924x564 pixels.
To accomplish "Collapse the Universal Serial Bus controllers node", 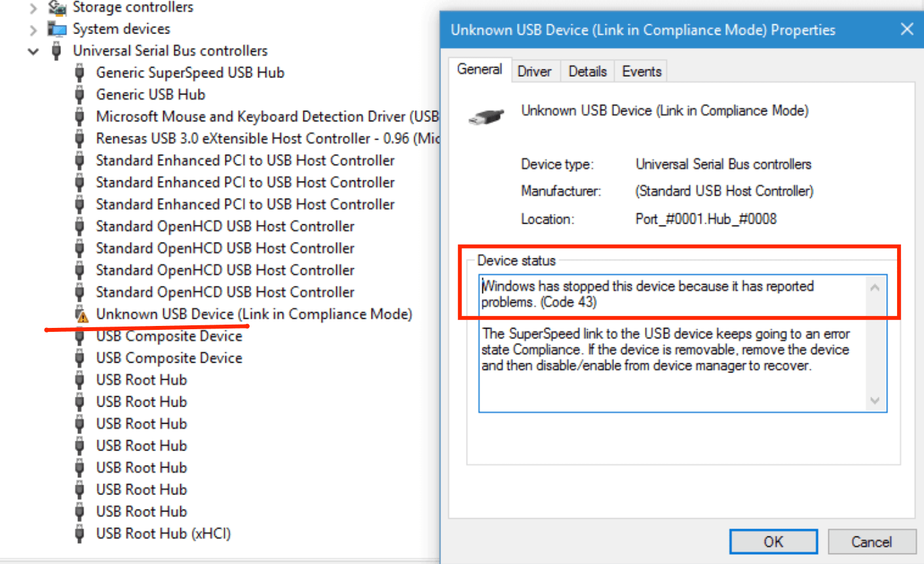I will pyautogui.click(x=33, y=51).
